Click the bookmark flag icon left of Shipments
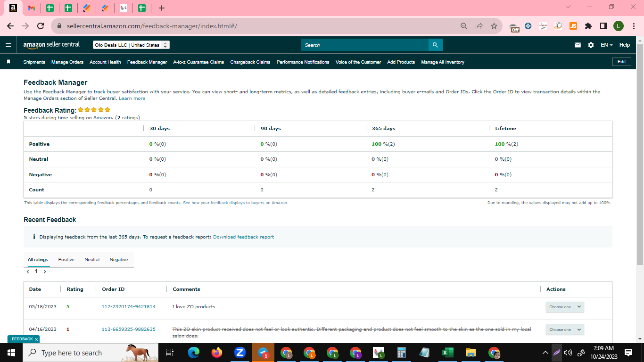Screen dimensions: 644x362 coord(8,62)
